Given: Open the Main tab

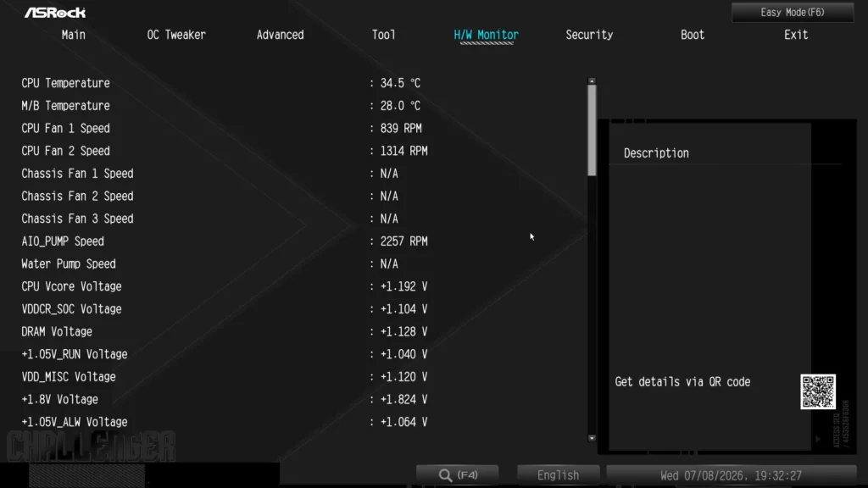Looking at the screenshot, I should [74, 35].
